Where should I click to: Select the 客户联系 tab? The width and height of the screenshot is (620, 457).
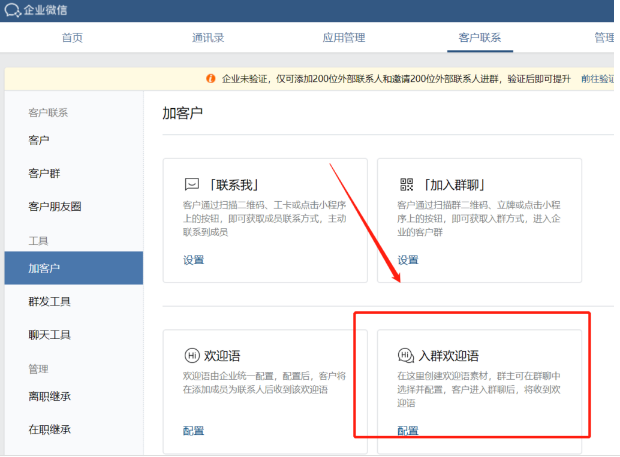click(479, 38)
